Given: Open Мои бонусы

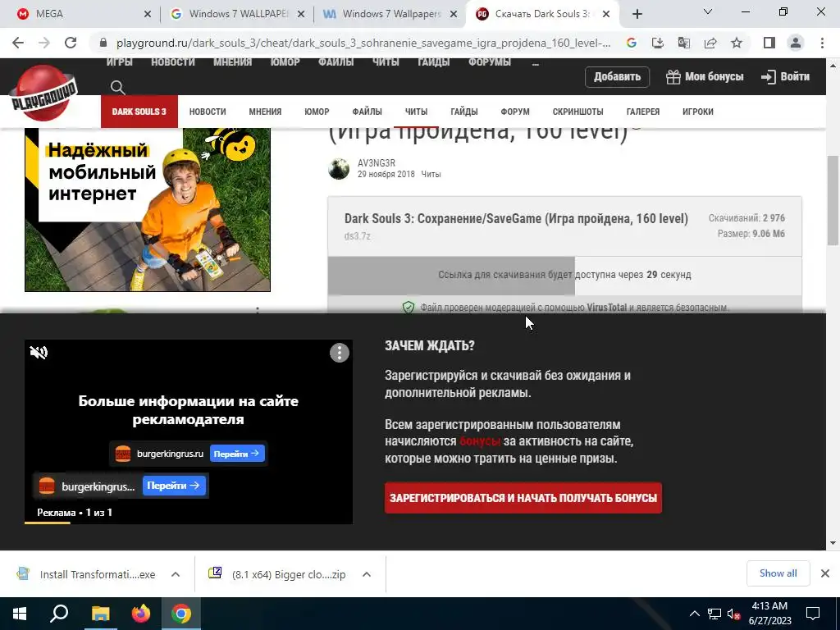Looking at the screenshot, I should click(x=705, y=76).
